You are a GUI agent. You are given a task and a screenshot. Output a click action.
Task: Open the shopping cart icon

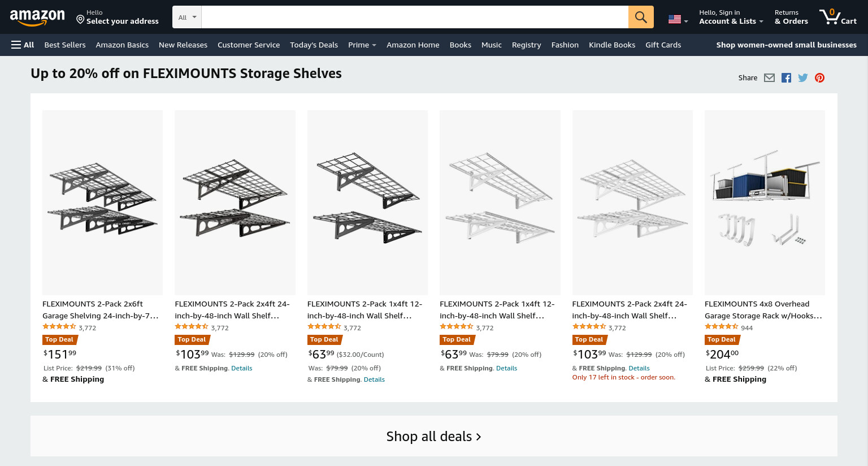(x=838, y=17)
